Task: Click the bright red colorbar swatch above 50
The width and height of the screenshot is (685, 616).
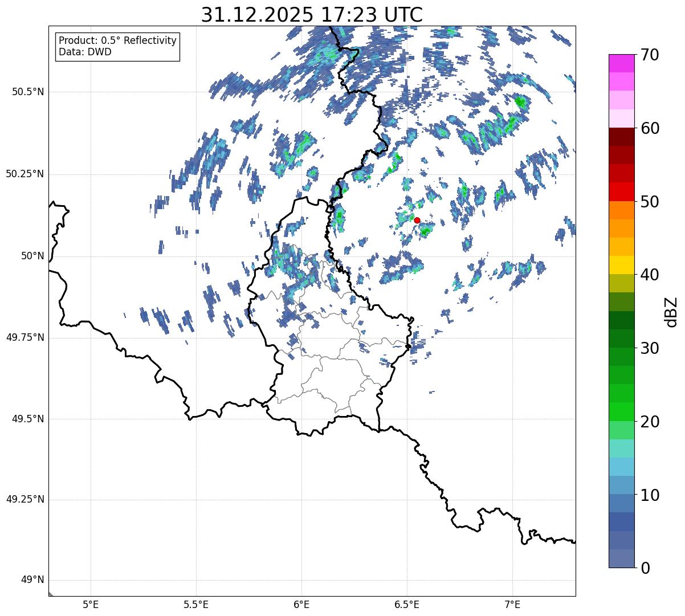Action: coord(621,192)
